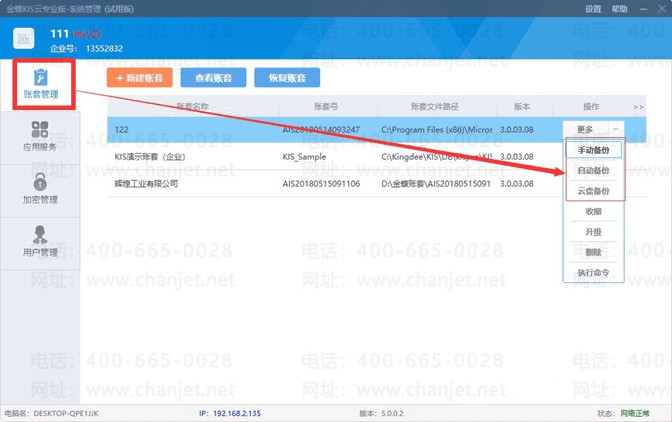Select 删除 in the dropdown list
This screenshot has width=672, height=422.
(x=593, y=252)
